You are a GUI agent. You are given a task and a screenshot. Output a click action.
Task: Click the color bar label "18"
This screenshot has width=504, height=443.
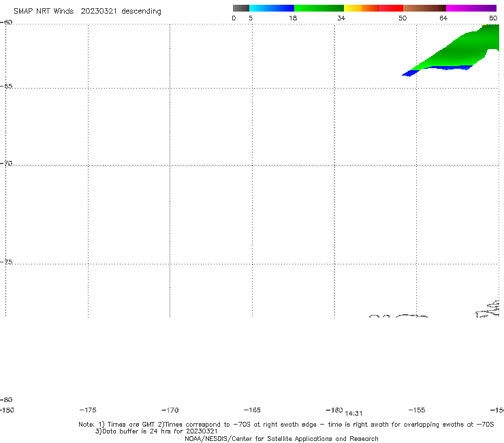[x=293, y=18]
